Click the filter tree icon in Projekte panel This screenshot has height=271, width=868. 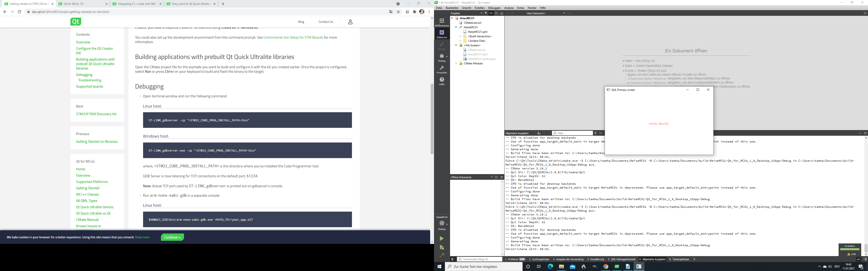pos(486,13)
